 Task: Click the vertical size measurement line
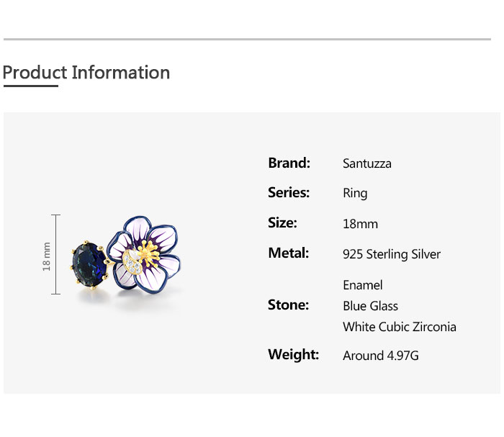click(56, 254)
